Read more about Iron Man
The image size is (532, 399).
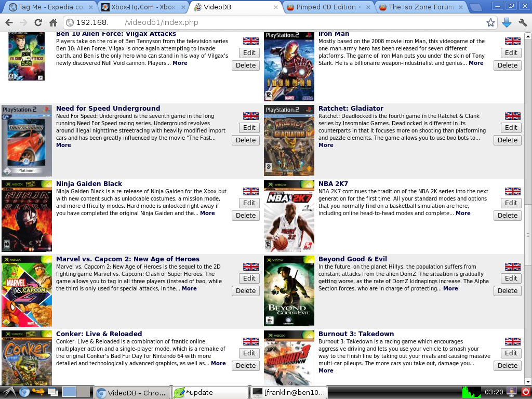click(x=476, y=63)
